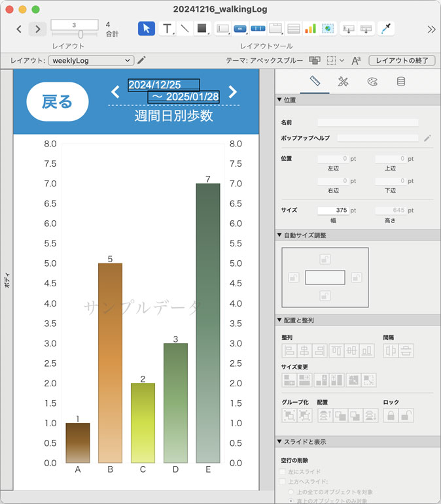Toggle the bottom autosize anchor lock

click(x=325, y=295)
